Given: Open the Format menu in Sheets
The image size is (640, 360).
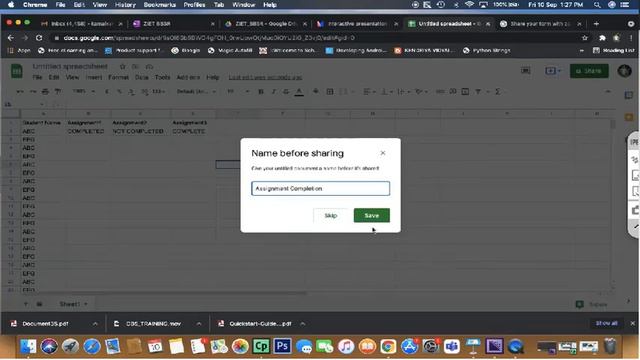Looking at the screenshot, I should pos(118,77).
